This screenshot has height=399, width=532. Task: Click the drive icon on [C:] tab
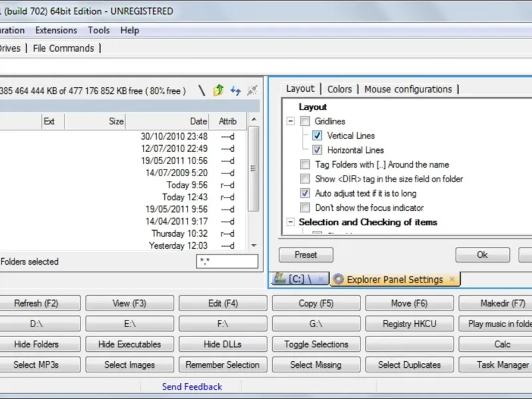pyautogui.click(x=280, y=279)
